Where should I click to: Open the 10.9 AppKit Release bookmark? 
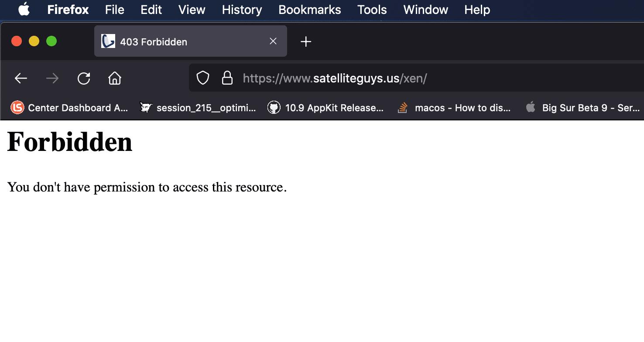(326, 108)
